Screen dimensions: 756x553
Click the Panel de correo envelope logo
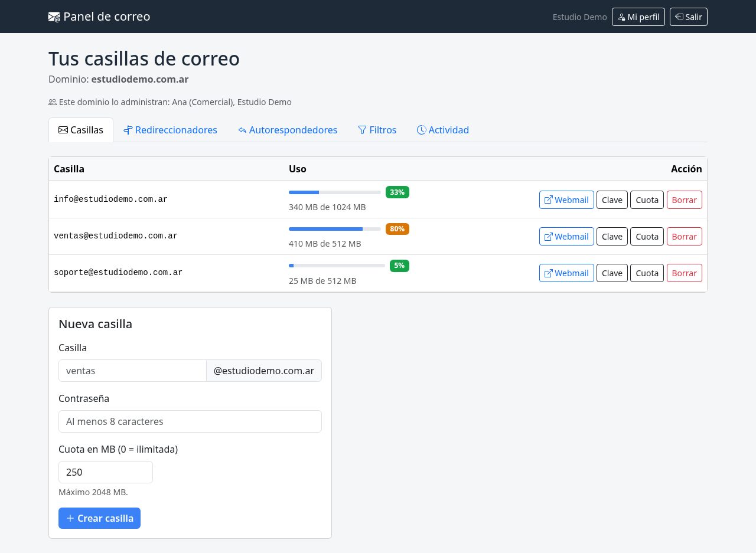click(54, 17)
